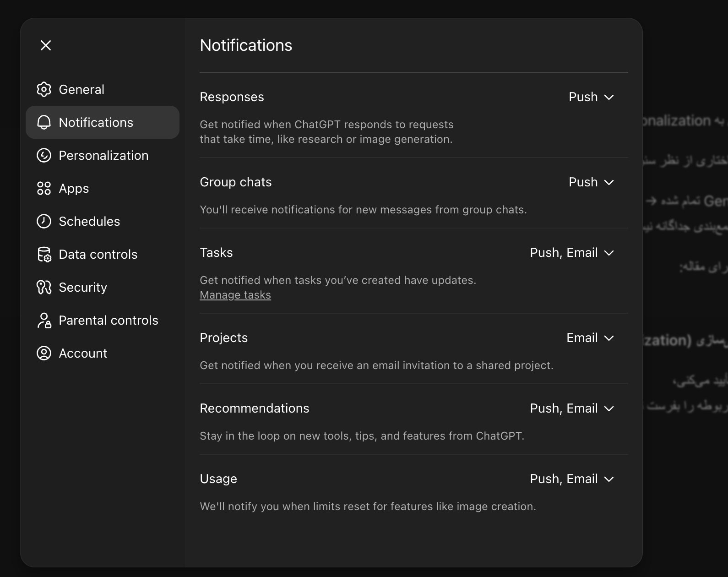
Task: Click the Data controls database icon
Action: click(x=44, y=254)
